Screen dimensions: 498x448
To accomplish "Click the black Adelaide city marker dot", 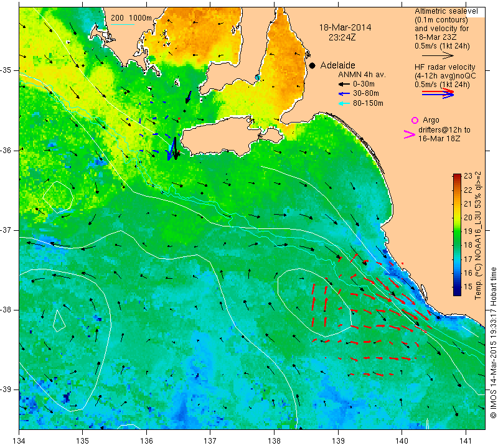I will (312, 65).
